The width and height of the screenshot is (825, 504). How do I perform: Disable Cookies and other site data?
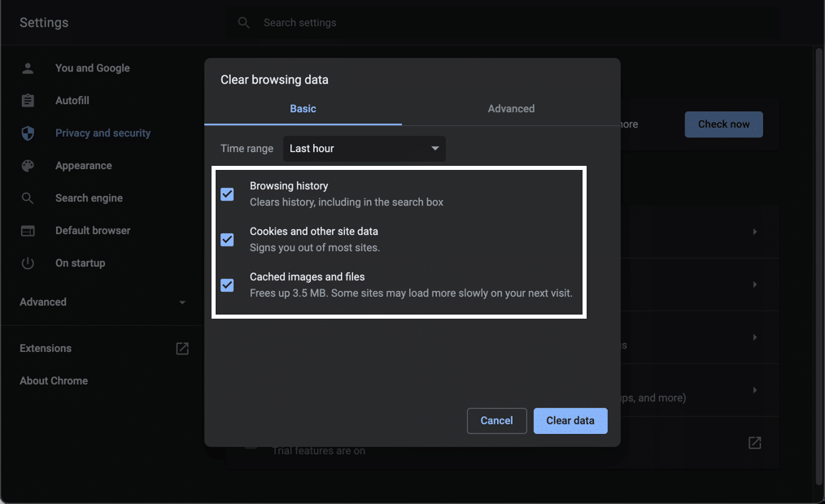227,239
